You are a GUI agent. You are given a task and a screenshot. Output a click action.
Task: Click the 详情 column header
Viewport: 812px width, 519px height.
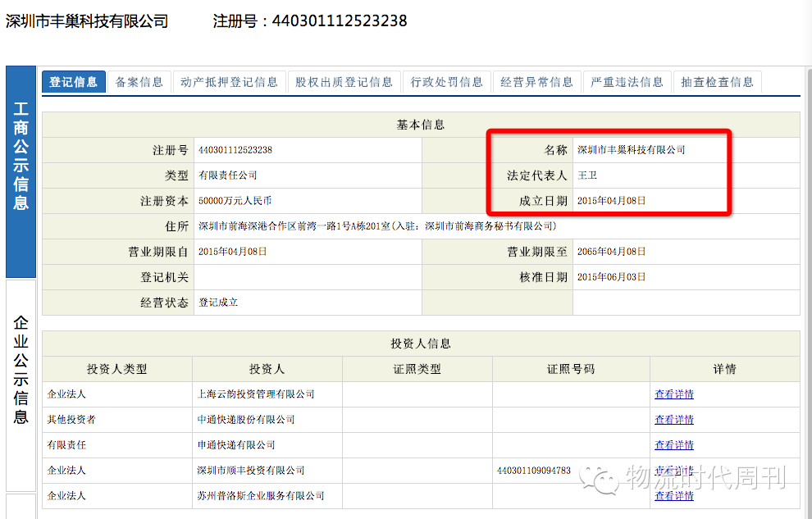[724, 369]
